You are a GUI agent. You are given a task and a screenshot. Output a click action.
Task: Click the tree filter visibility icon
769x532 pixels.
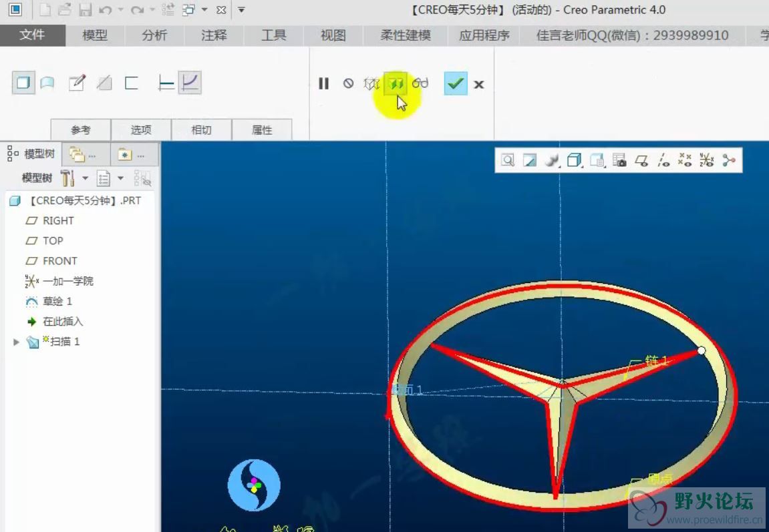[142, 178]
